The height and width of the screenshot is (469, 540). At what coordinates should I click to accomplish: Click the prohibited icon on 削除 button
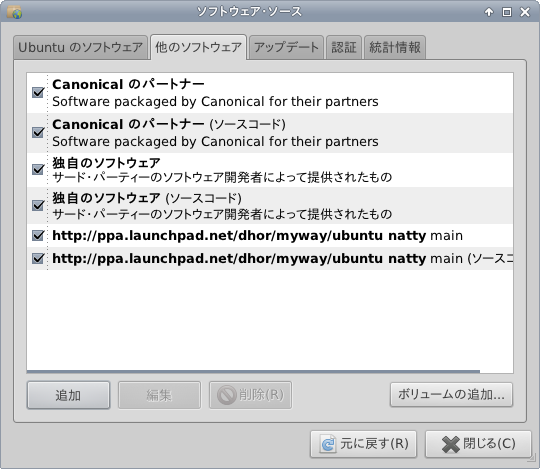click(x=227, y=395)
